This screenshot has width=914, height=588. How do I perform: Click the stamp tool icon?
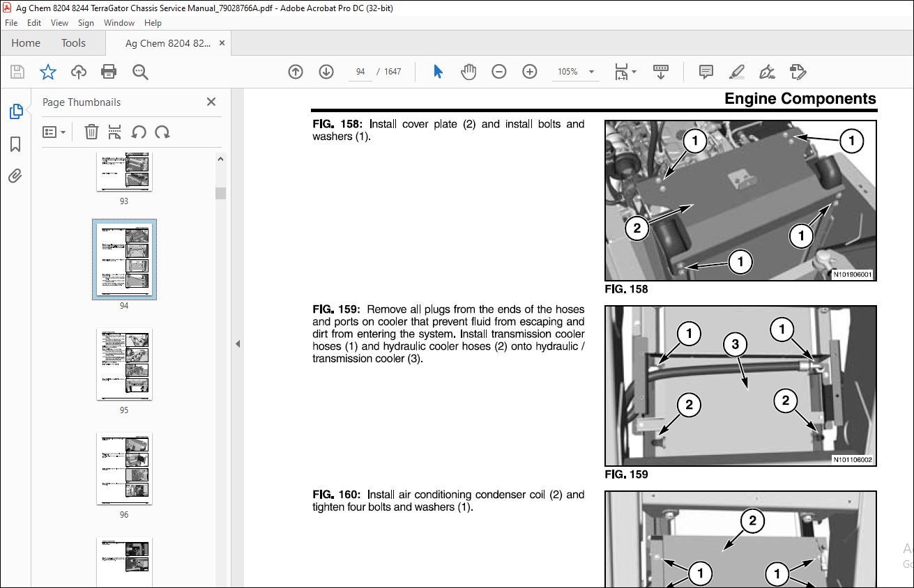point(798,72)
